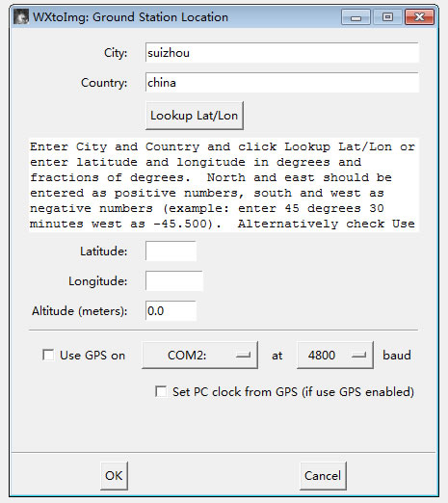Click the Altitude field showing 0.0

coord(171,311)
